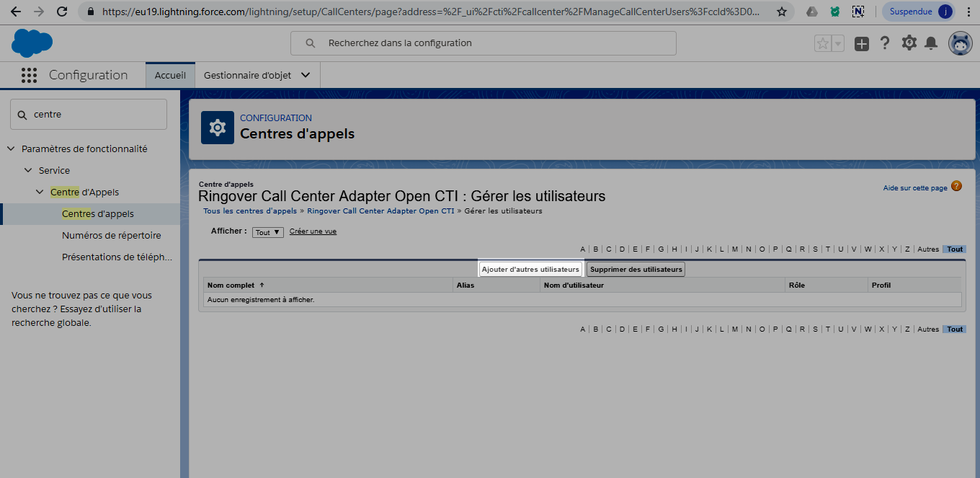This screenshot has width=980, height=478.
Task: Click the Configuration gear icon in page header
Action: point(217,128)
